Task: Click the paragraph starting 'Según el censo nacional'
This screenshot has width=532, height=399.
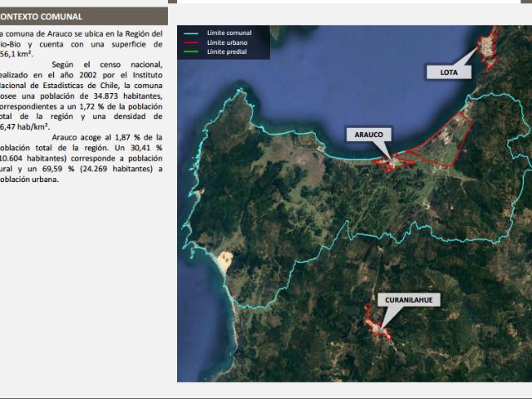Action: [x=81, y=94]
